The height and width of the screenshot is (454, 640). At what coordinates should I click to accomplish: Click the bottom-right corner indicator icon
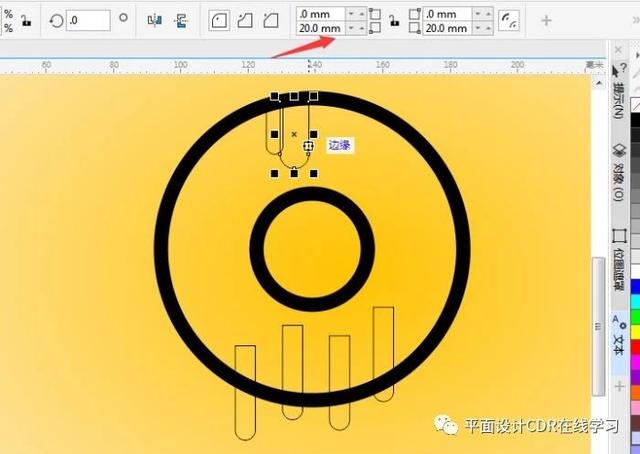(x=414, y=28)
